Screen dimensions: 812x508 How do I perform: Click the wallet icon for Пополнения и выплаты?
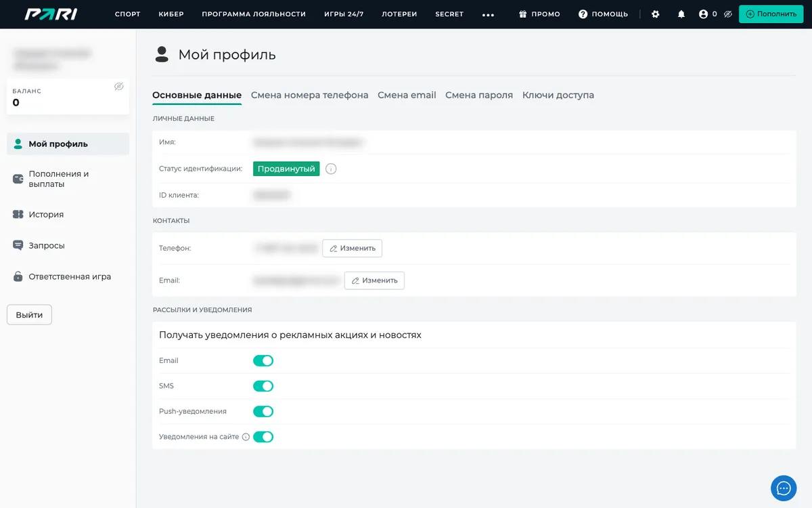18,179
